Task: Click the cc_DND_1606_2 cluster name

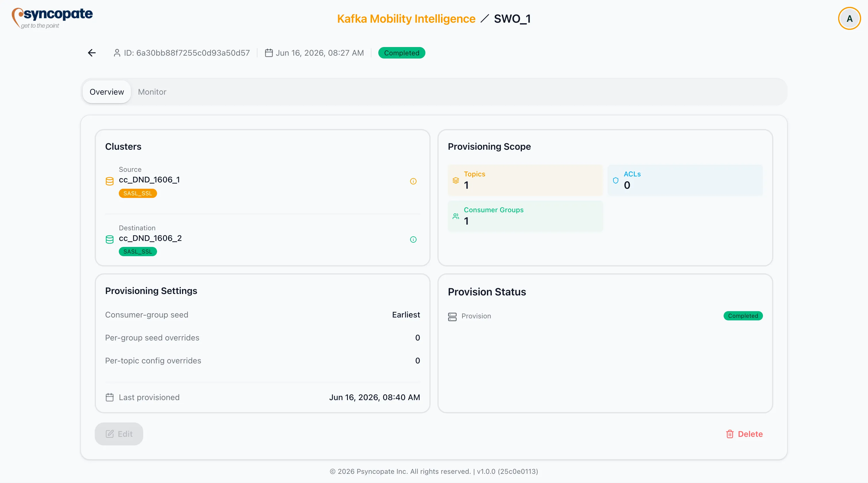Action: pos(150,238)
